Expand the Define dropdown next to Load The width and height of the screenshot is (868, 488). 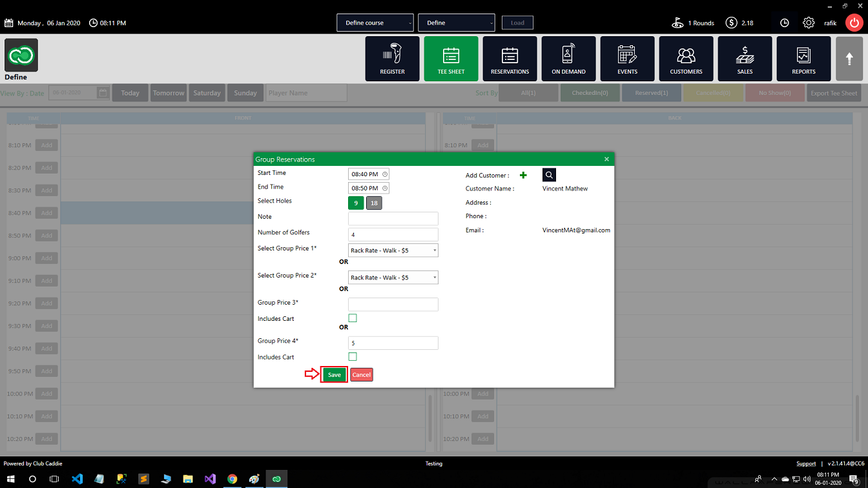[x=457, y=23]
